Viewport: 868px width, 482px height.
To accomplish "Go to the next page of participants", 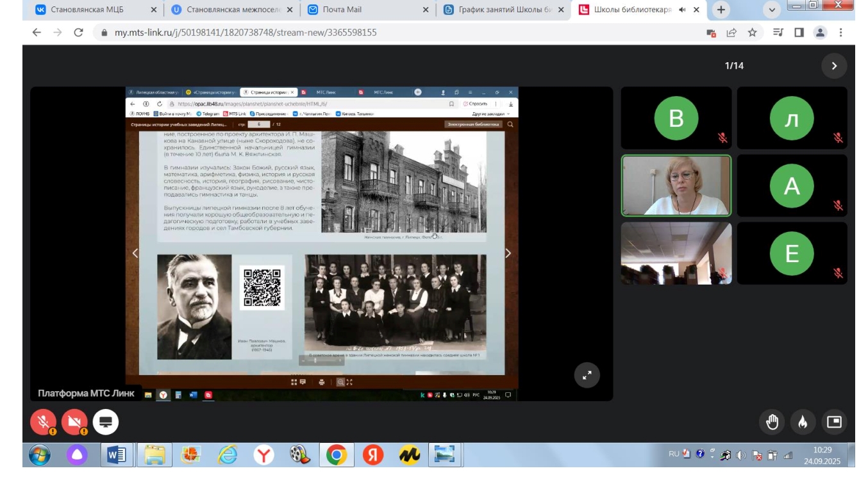I will (834, 65).
